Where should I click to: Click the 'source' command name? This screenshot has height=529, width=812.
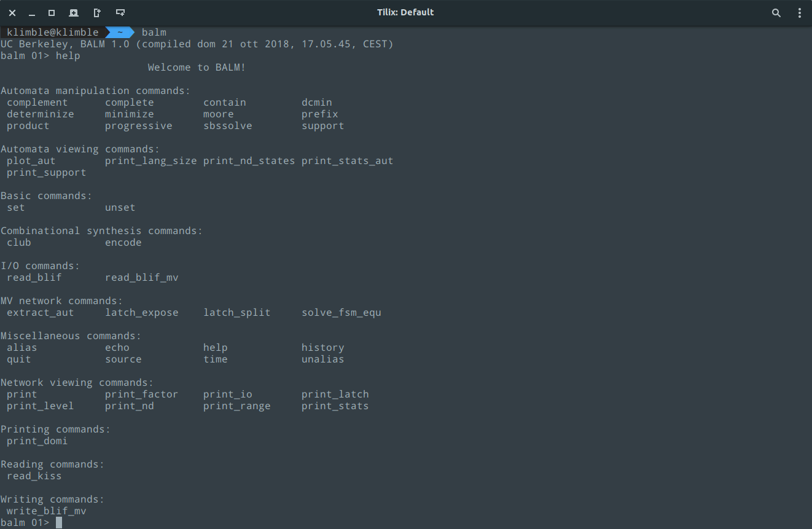[x=123, y=359]
